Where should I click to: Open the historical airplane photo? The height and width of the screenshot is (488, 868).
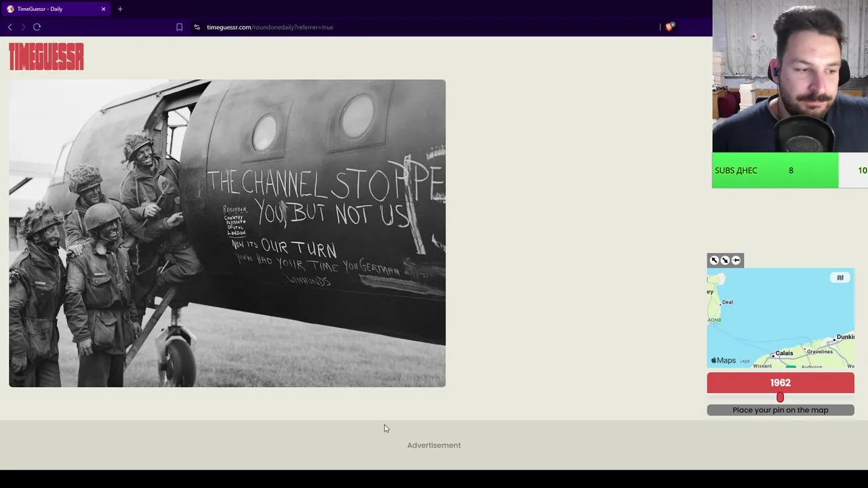[x=227, y=233]
